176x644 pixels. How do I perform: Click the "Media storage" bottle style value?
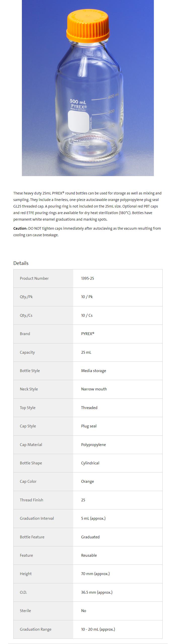[x=94, y=371]
